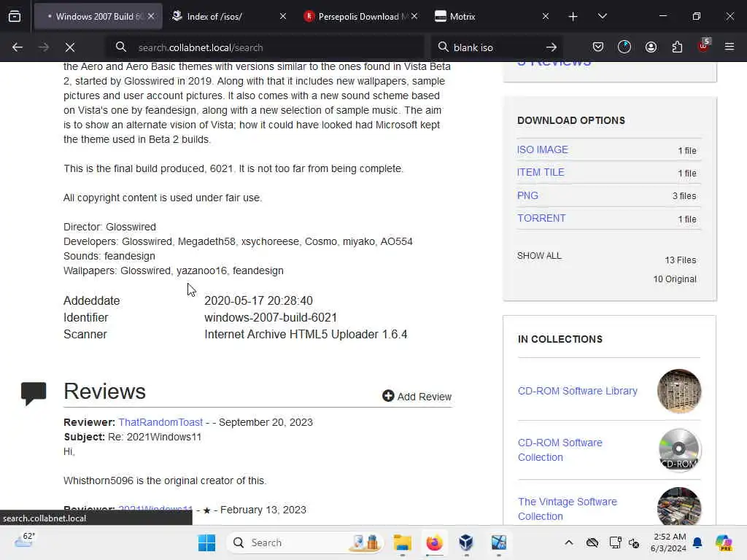Click the last taskbar app icon
Image resolution: width=747 pixels, height=560 pixels.
tap(498, 542)
